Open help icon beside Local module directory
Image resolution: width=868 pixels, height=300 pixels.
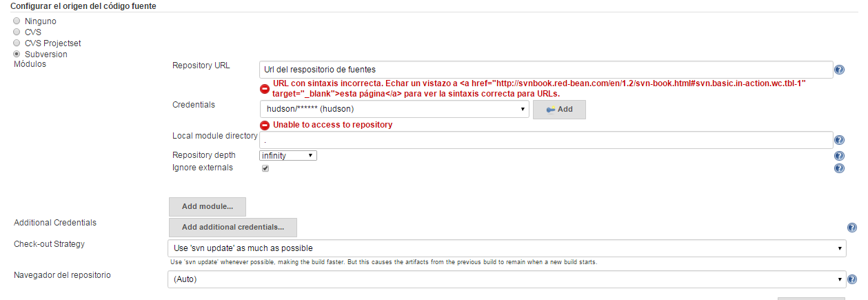(x=839, y=141)
